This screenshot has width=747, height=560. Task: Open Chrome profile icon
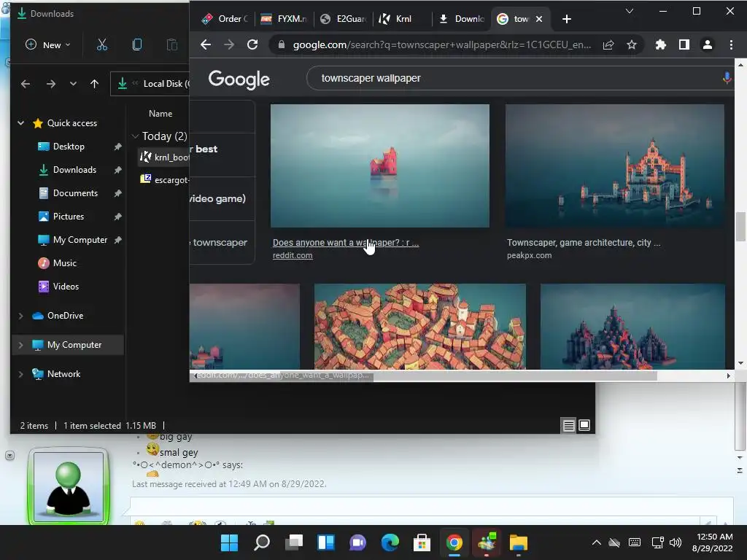tap(708, 44)
